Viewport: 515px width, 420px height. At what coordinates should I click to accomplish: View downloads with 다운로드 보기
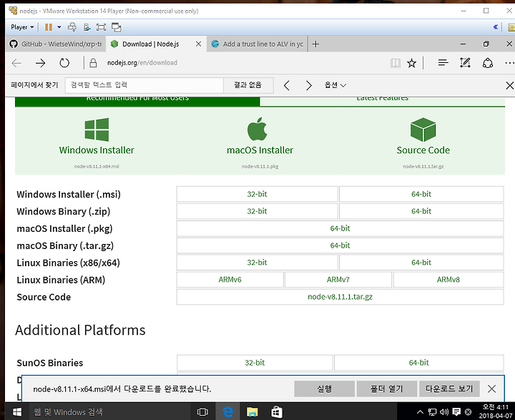(x=449, y=389)
